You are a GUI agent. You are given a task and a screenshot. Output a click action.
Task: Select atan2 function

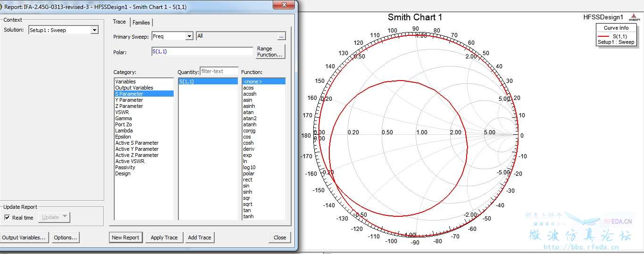pyautogui.click(x=264, y=118)
